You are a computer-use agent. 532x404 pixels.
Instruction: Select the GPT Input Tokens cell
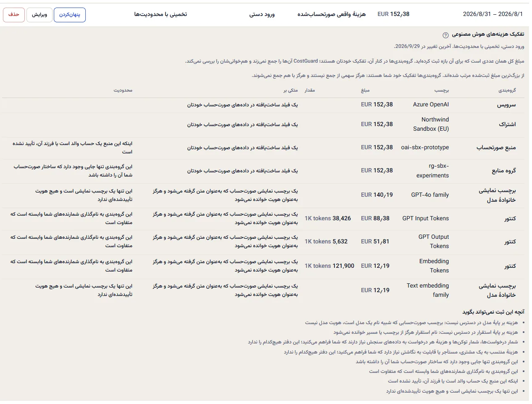pos(426,219)
